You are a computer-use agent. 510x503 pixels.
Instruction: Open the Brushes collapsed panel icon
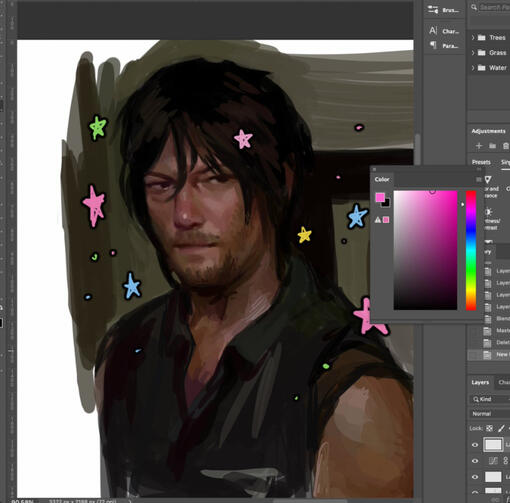[433, 10]
